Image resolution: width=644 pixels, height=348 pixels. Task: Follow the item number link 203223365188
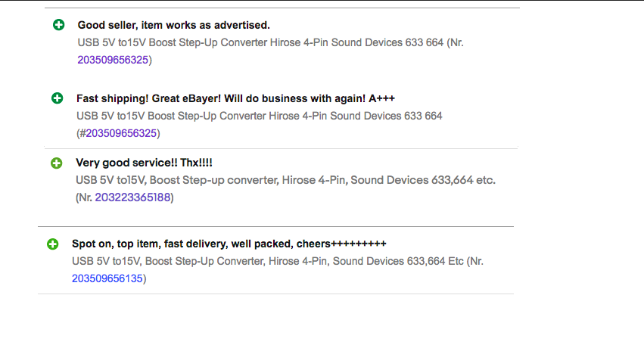coord(132,197)
